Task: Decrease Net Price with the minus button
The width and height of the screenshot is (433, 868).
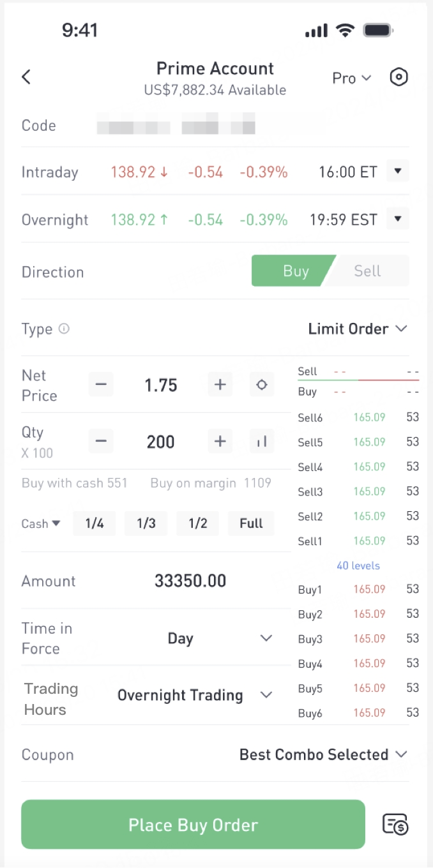Action: 101,385
